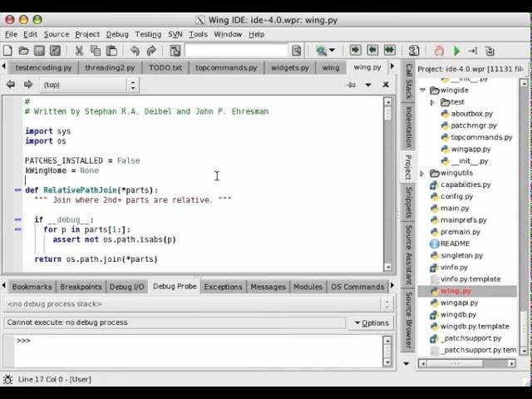
Task: Open the Call Stack side tab
Action: [408, 81]
